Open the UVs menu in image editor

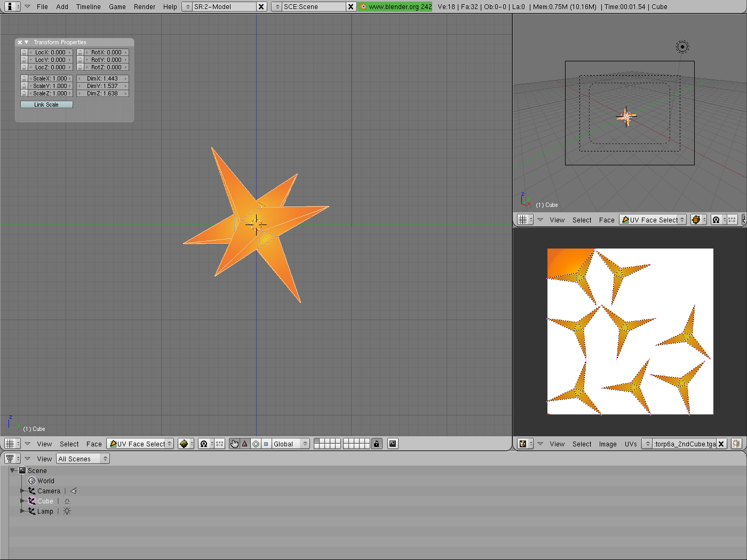tap(631, 444)
